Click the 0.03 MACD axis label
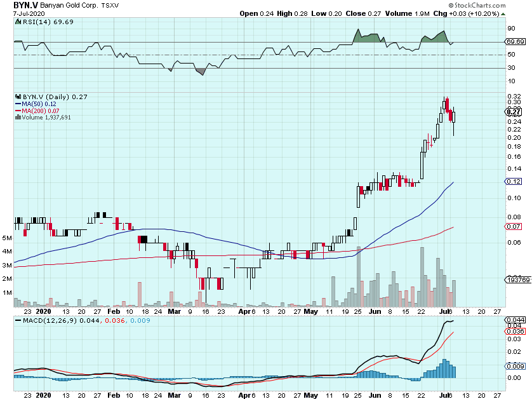This screenshot has width=532, height=399. coord(514,339)
